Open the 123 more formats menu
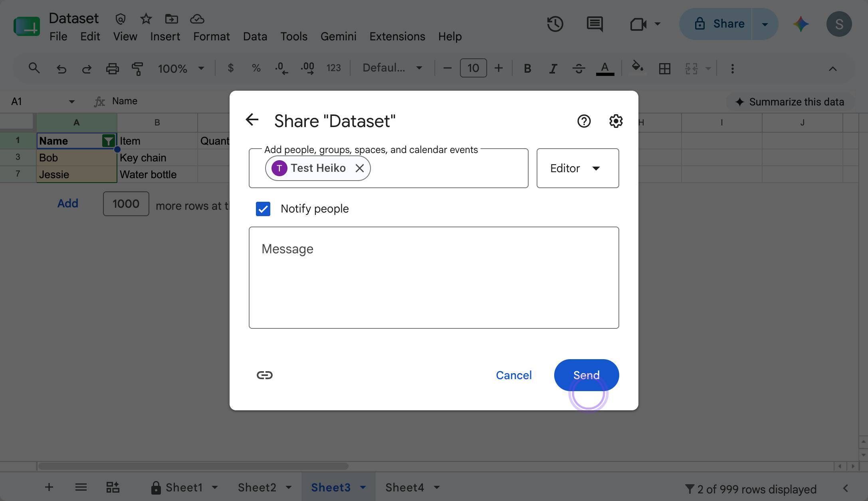 click(x=333, y=68)
